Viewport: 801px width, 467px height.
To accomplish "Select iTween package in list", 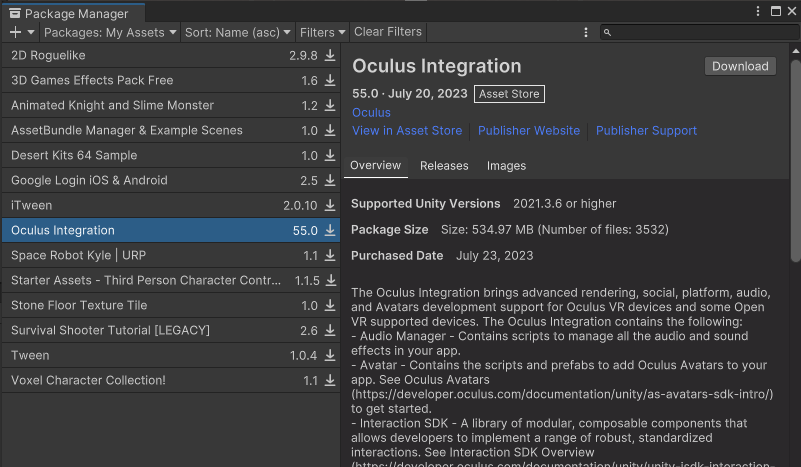I will click(171, 205).
